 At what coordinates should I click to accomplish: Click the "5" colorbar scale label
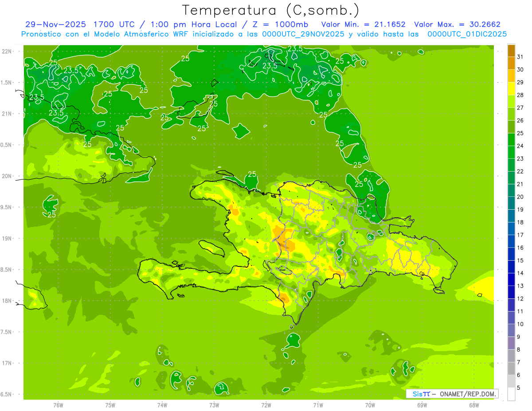519,388
